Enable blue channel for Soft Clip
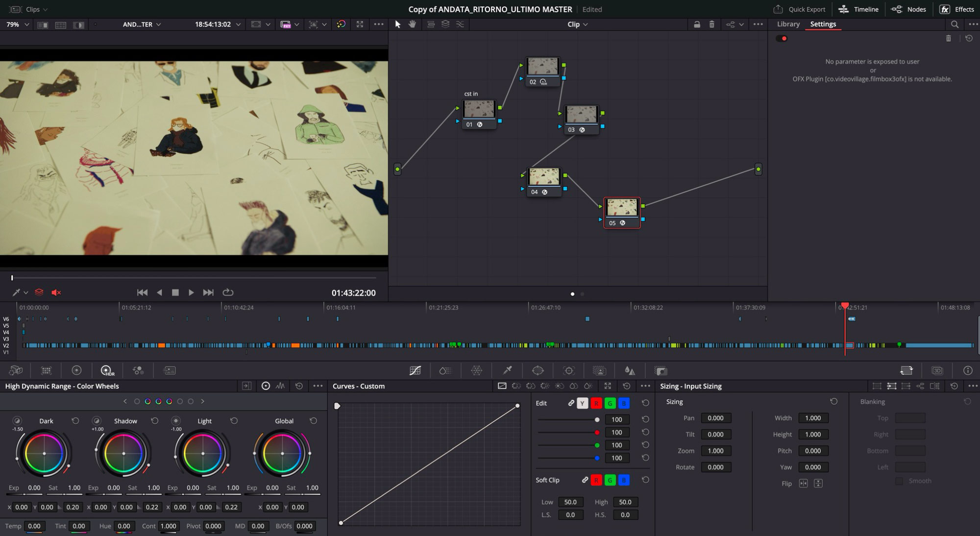The width and height of the screenshot is (980, 536). [x=623, y=480]
